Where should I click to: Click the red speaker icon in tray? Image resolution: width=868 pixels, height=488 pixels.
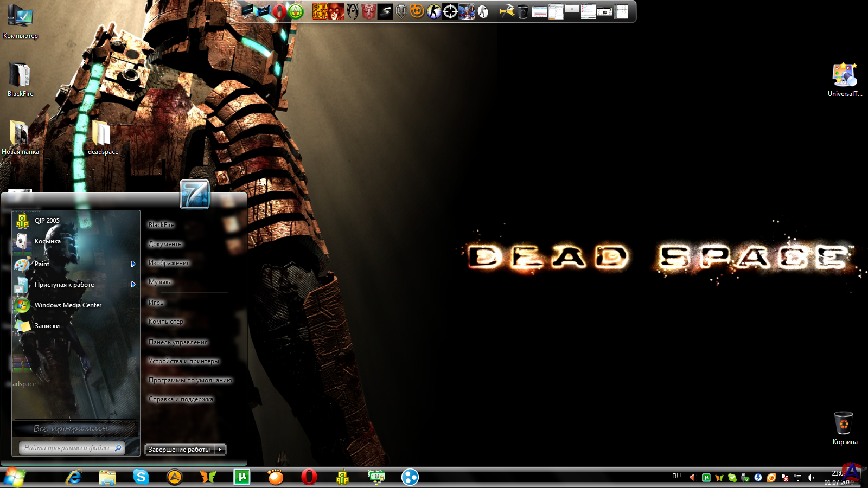[693, 478]
